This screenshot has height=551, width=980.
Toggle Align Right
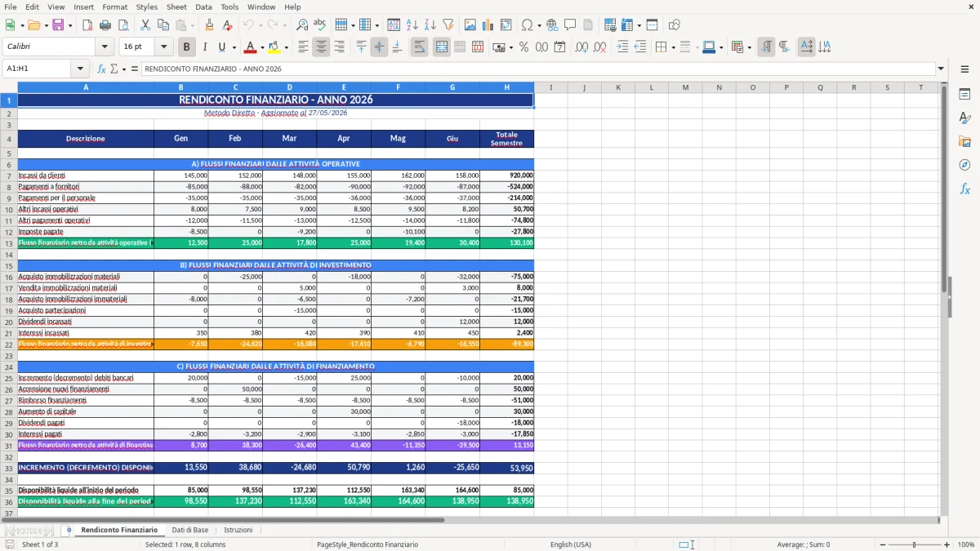339,47
